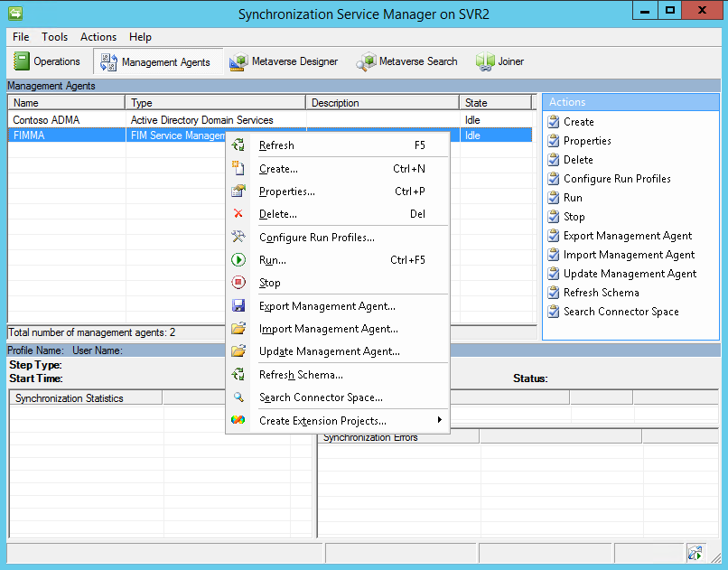Click Export Management Agent in Actions pane

point(628,236)
